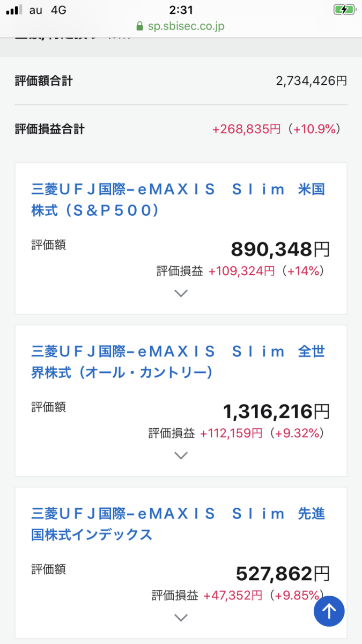Screen dimensions: 362x644
Task: Tap the blue scroll-to-top arrow button
Action: (x=329, y=611)
